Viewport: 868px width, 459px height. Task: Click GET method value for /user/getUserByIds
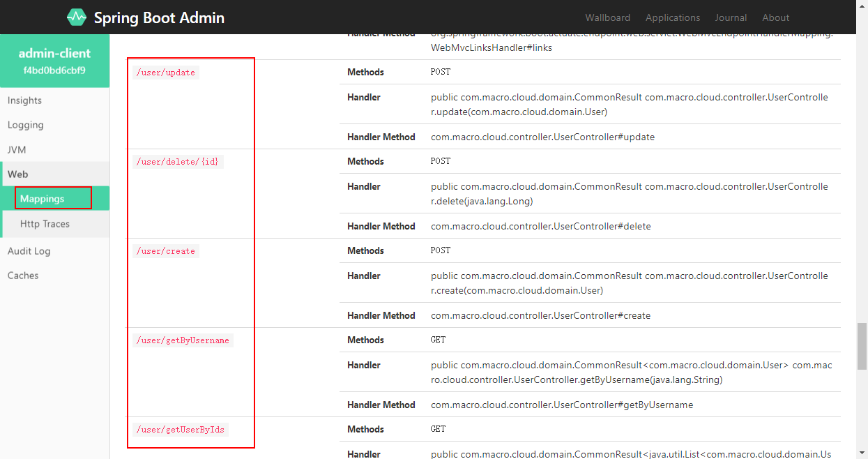[x=438, y=429]
